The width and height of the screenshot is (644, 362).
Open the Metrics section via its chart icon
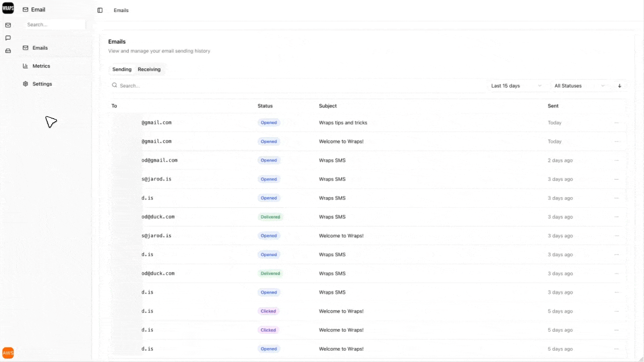(x=25, y=66)
